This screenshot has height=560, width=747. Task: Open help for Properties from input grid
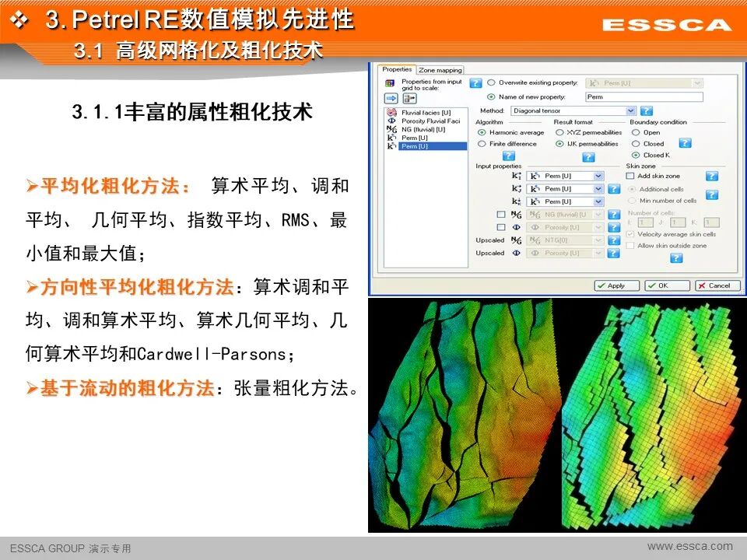(x=475, y=83)
